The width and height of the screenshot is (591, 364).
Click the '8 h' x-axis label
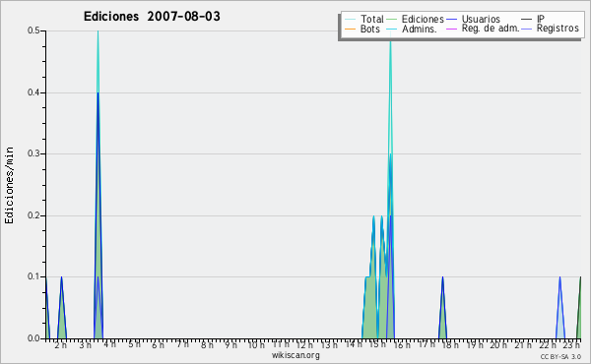pos(207,345)
